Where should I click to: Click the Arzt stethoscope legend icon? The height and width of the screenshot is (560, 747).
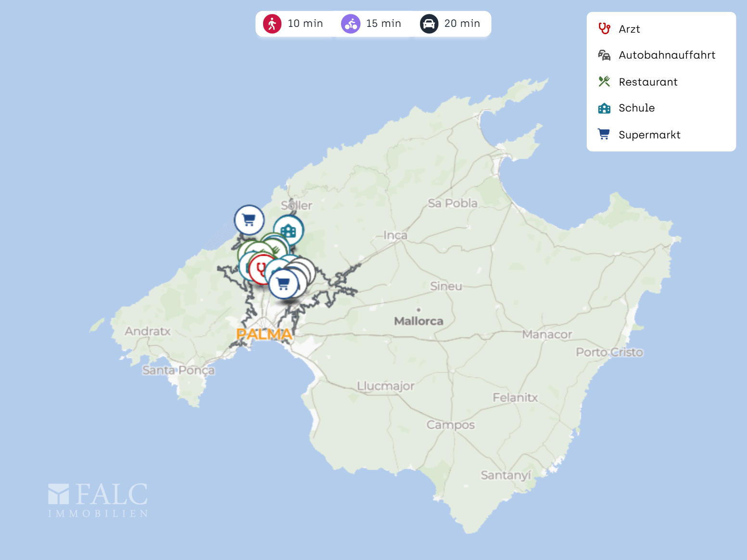click(x=604, y=29)
